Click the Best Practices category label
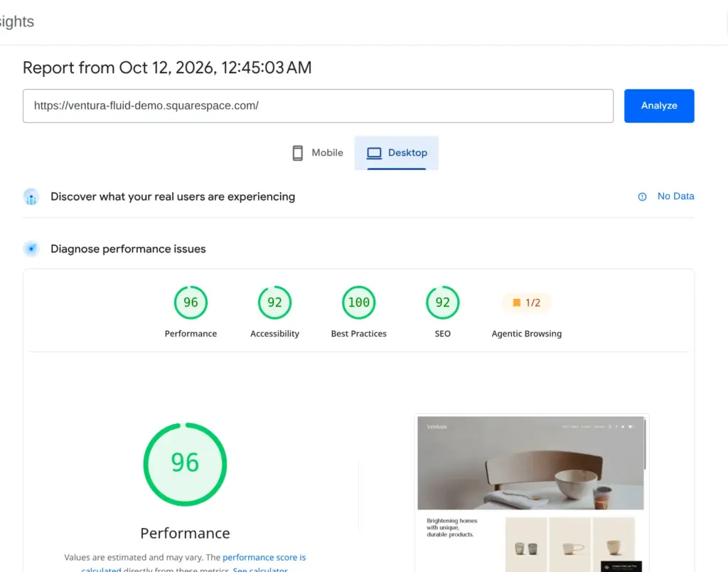Viewport: 728px width, 572px height. pyautogui.click(x=359, y=334)
